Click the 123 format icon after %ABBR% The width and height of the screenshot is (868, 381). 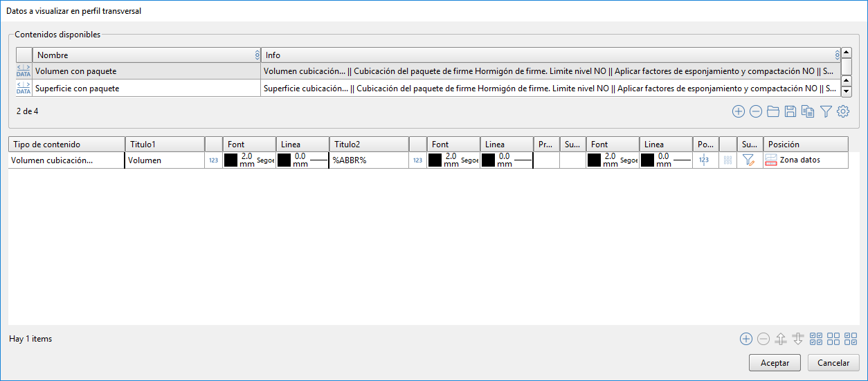tap(417, 160)
